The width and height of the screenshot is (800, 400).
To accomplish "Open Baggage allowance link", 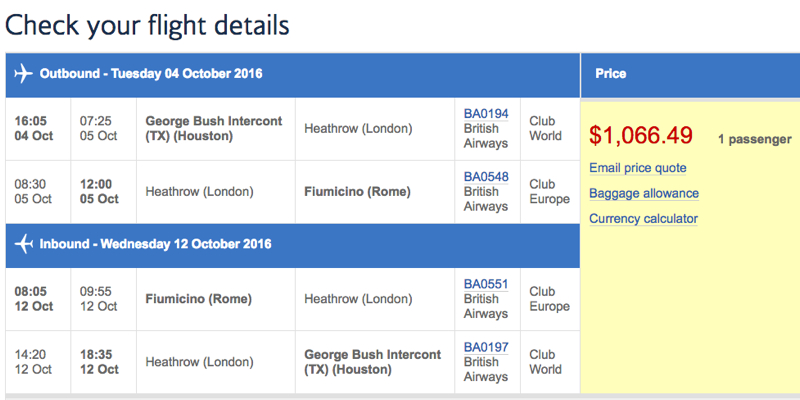I will (x=644, y=193).
